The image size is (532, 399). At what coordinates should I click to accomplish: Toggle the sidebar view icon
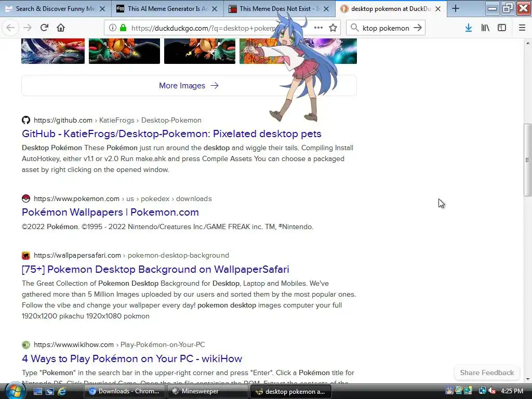(x=502, y=28)
